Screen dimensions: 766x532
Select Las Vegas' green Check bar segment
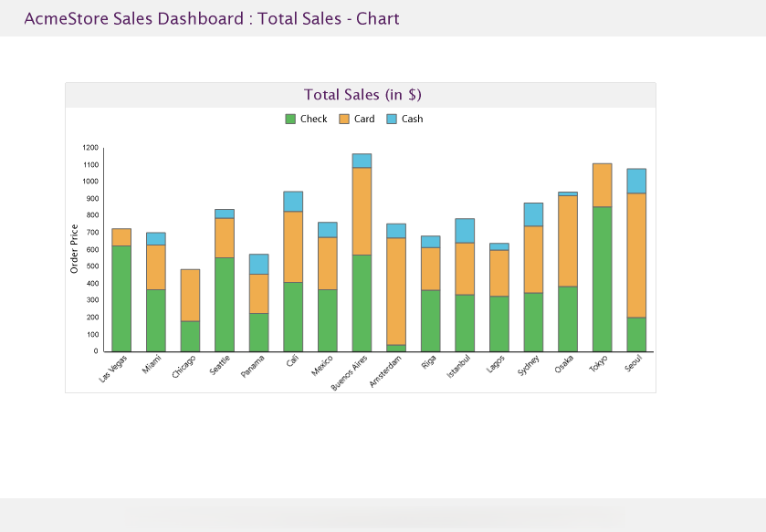point(121,298)
